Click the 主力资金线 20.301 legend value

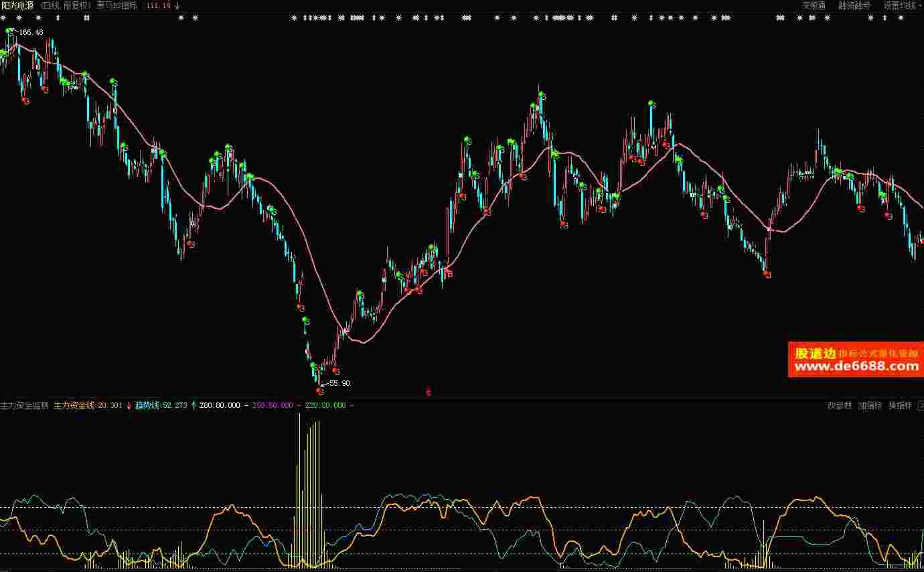(x=88, y=405)
